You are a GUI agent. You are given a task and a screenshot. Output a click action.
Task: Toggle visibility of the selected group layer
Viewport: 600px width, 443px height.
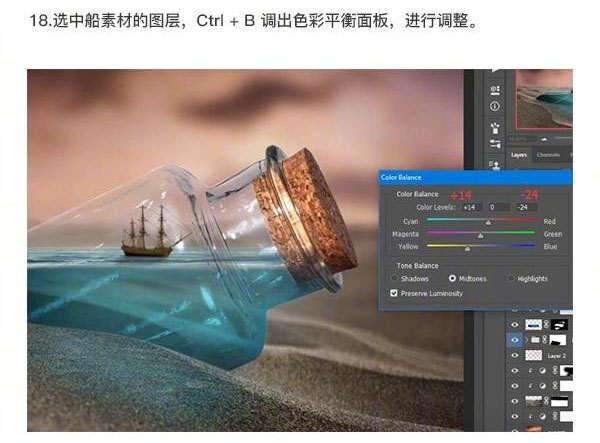click(515, 340)
